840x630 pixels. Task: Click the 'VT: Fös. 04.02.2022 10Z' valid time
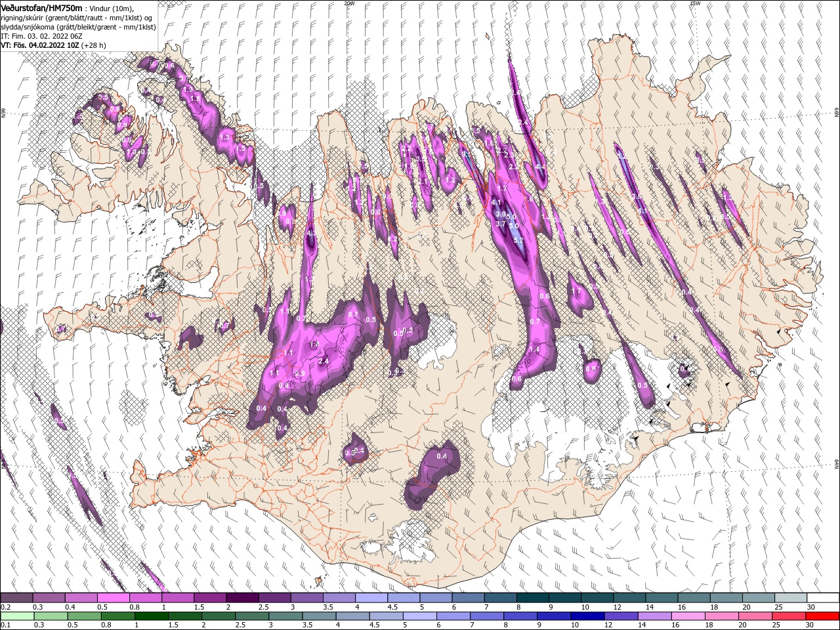point(40,45)
